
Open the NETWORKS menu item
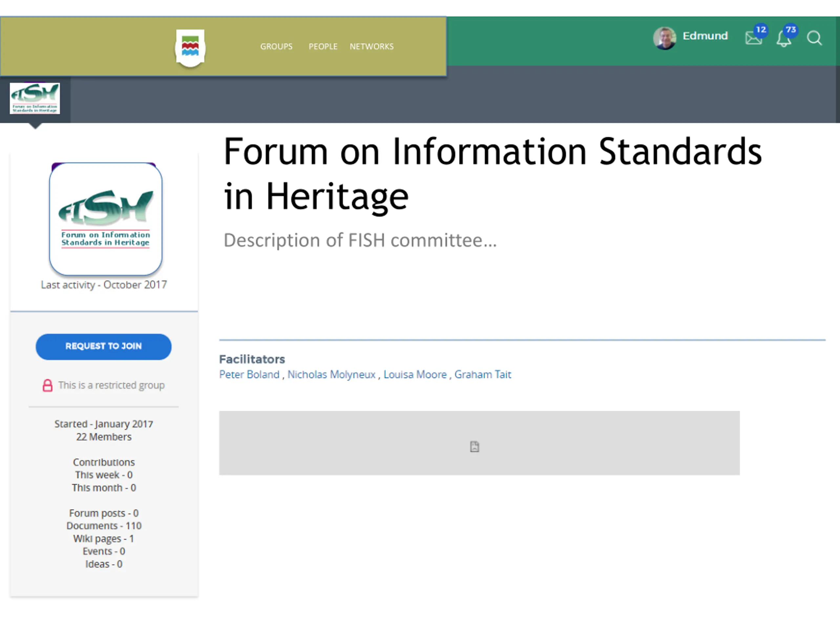pyautogui.click(x=371, y=46)
